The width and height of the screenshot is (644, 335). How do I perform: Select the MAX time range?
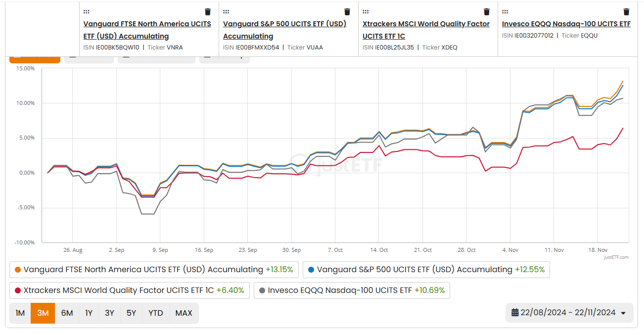pyautogui.click(x=184, y=313)
